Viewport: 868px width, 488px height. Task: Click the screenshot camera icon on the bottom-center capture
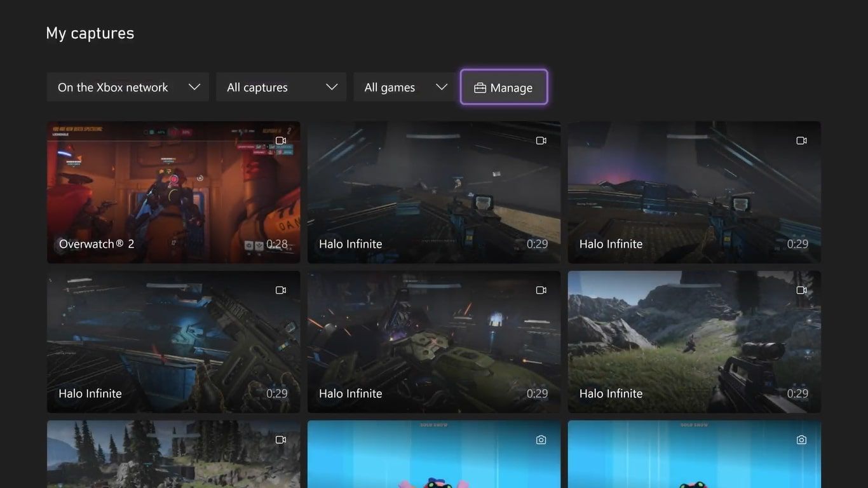[x=541, y=439]
